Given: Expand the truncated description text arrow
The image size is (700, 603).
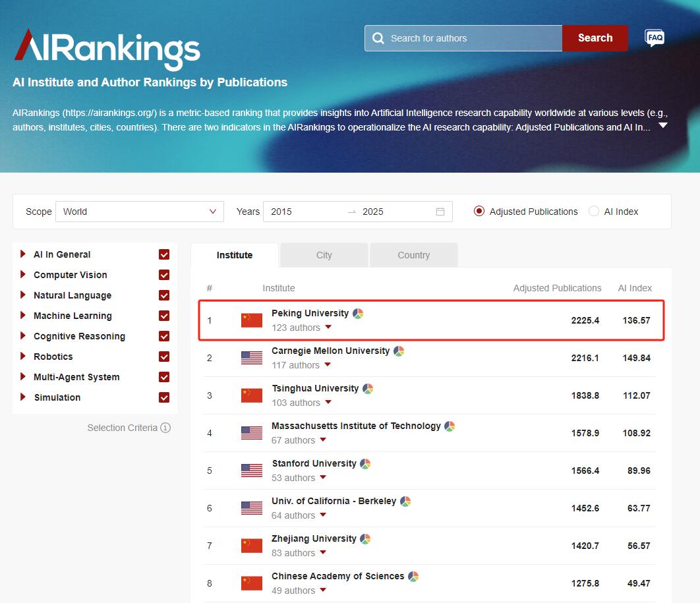Looking at the screenshot, I should [x=663, y=125].
